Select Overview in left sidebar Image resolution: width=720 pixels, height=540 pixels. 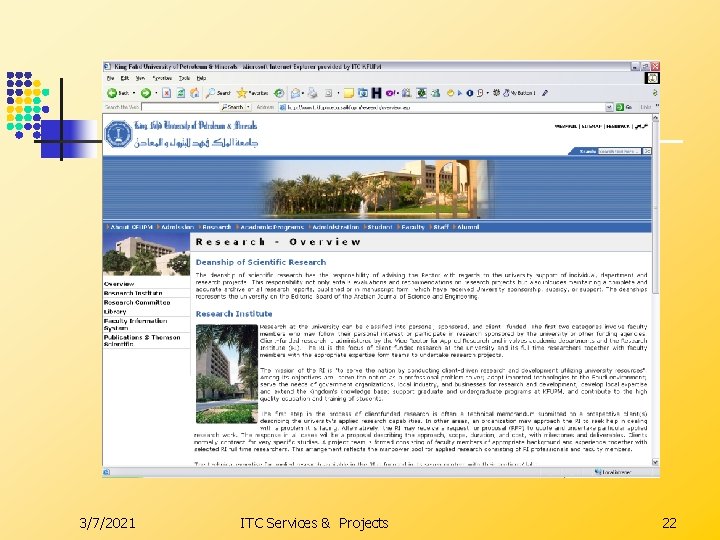click(x=119, y=284)
